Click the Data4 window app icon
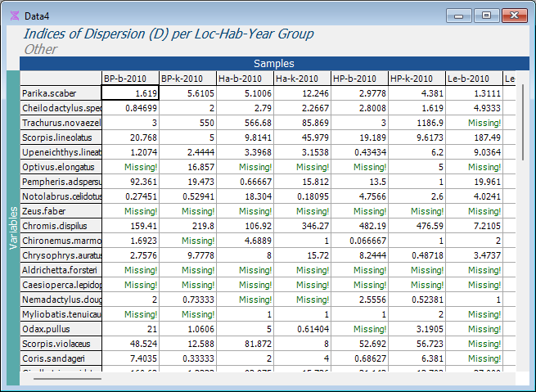536x392 pixels. click(14, 16)
